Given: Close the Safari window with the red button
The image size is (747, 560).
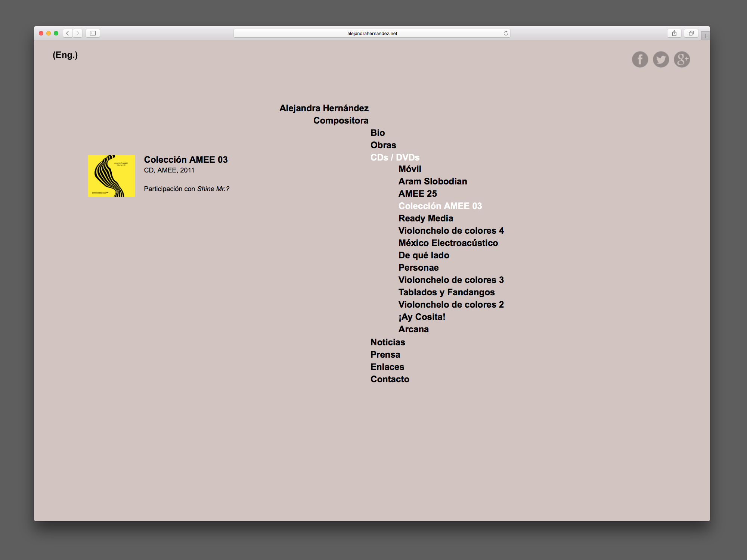Looking at the screenshot, I should (41, 33).
